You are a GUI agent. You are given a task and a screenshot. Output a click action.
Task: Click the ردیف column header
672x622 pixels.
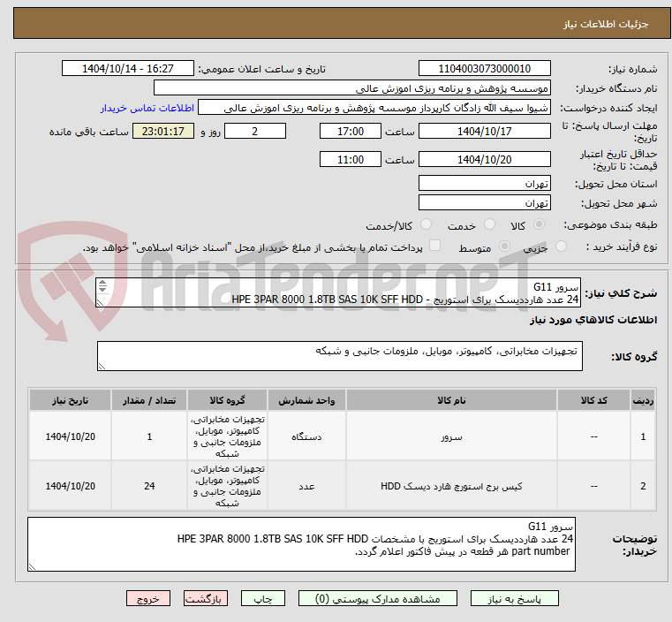(x=643, y=400)
